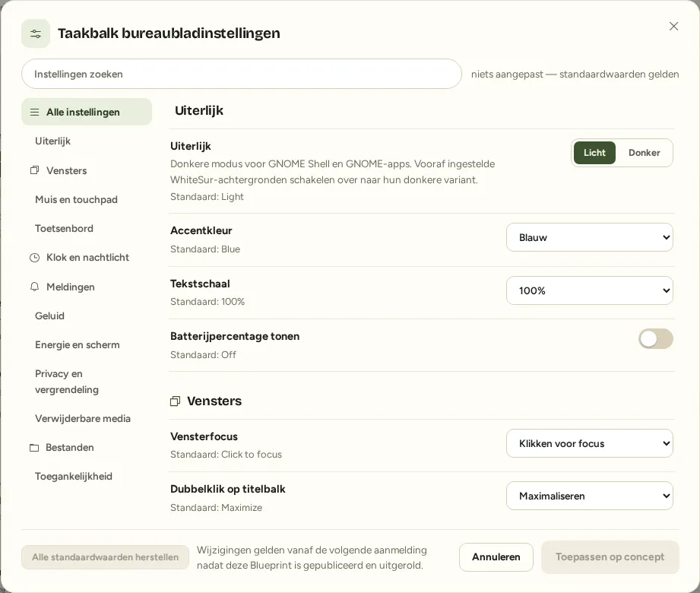Click the 'Standaard: 100%' text
Image resolution: width=700 pixels, height=593 pixels.
coord(207,301)
